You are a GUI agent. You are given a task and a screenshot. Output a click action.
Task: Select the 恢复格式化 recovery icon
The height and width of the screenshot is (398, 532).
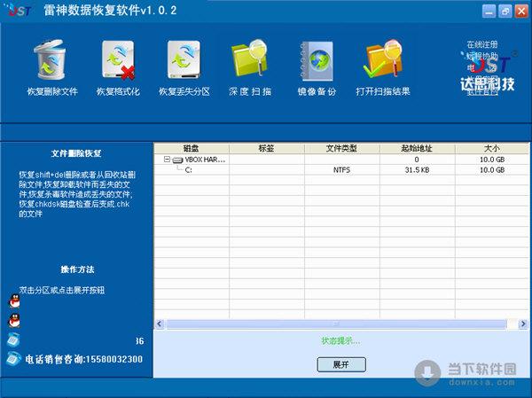(118, 61)
